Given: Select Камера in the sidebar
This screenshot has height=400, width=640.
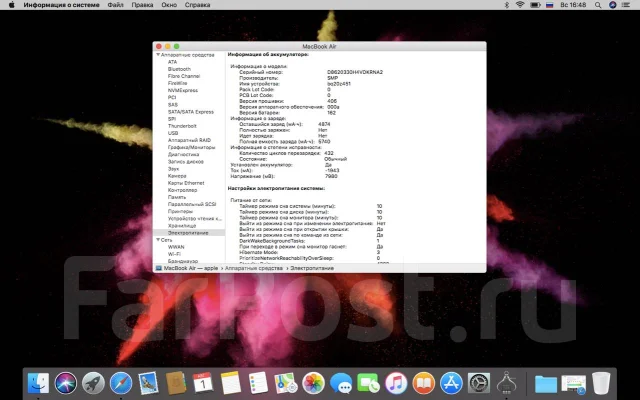Looking at the screenshot, I should [x=177, y=176].
